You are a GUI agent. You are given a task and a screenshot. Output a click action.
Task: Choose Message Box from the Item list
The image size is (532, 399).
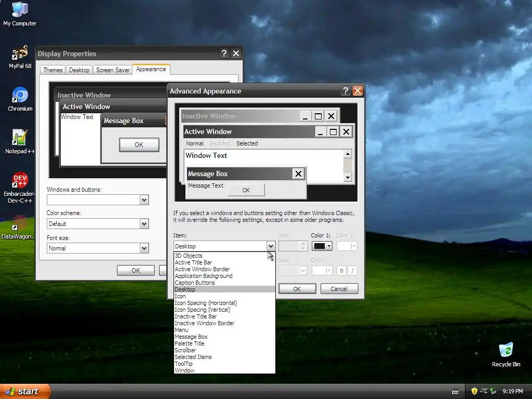pyautogui.click(x=224, y=337)
